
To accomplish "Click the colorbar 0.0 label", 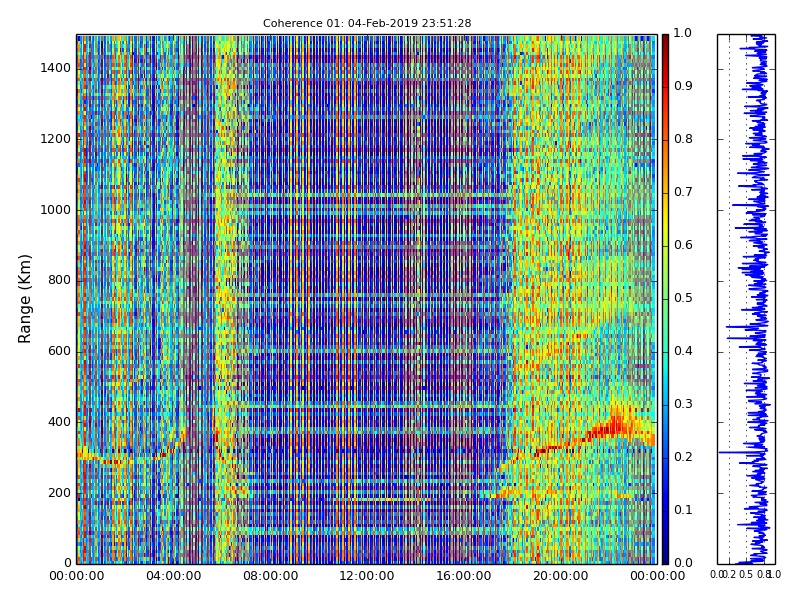I will [683, 563].
